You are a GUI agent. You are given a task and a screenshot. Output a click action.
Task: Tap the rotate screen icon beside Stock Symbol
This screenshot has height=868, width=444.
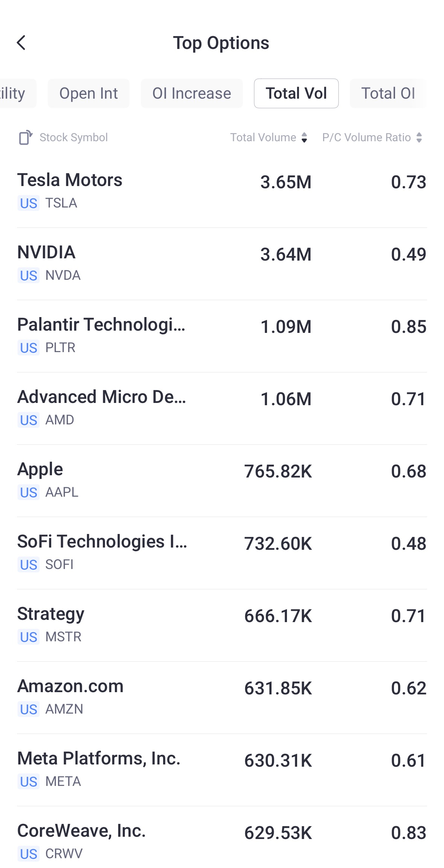pos(25,137)
